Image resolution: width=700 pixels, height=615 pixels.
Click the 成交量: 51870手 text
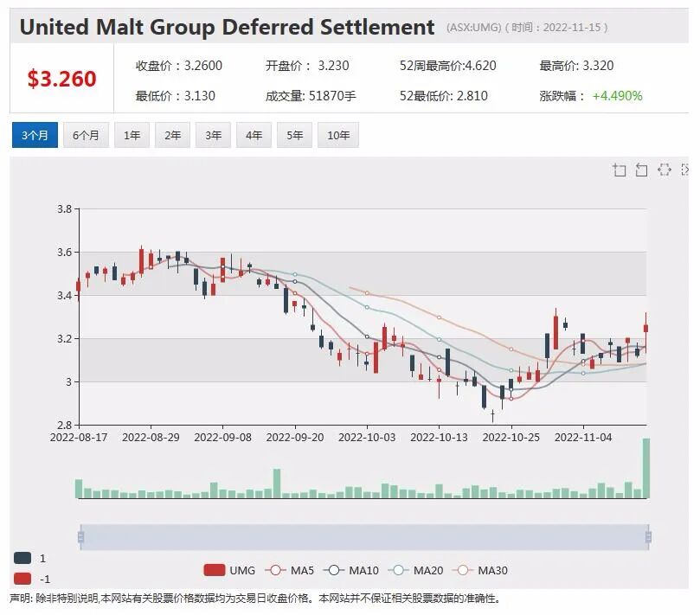pyautogui.click(x=311, y=95)
